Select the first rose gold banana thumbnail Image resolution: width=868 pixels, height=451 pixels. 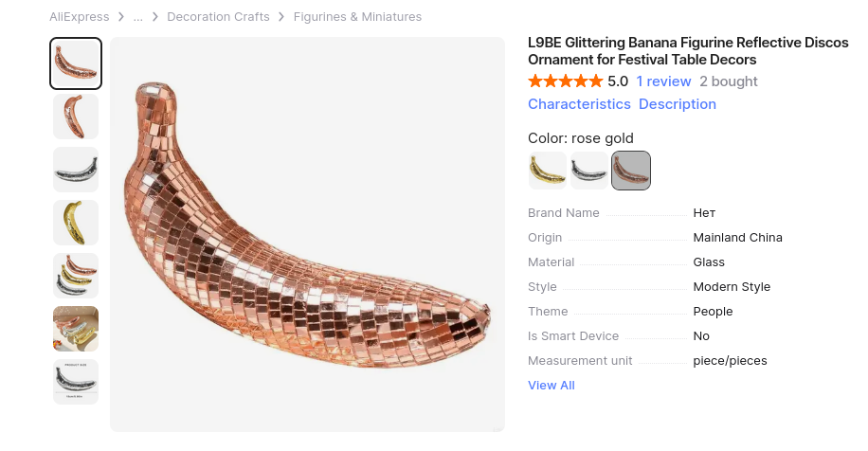(x=76, y=63)
